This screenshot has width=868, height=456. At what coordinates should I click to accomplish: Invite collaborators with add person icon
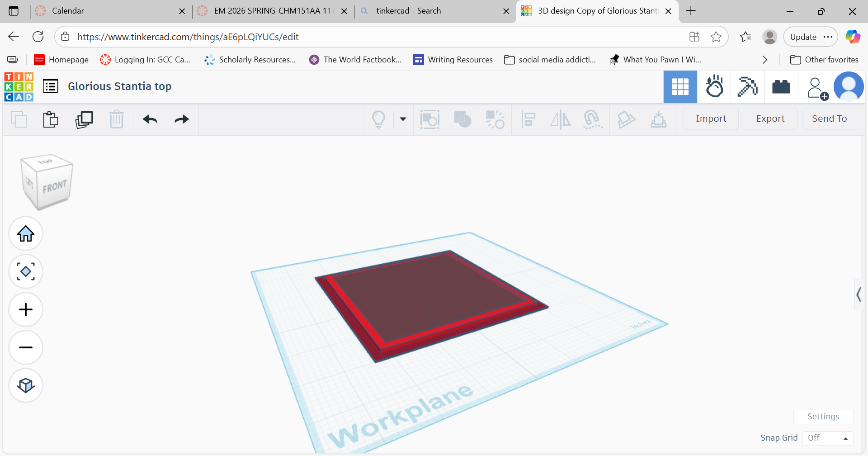click(x=817, y=88)
